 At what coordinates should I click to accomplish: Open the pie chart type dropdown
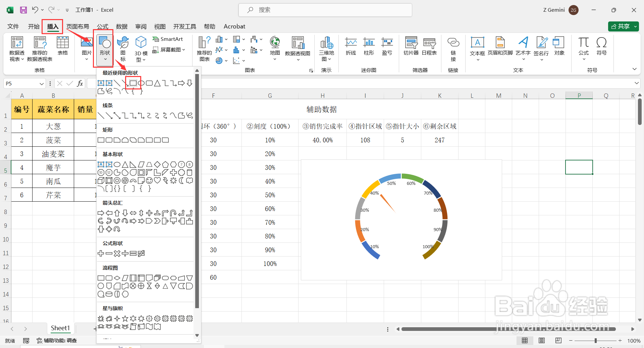tap(221, 61)
